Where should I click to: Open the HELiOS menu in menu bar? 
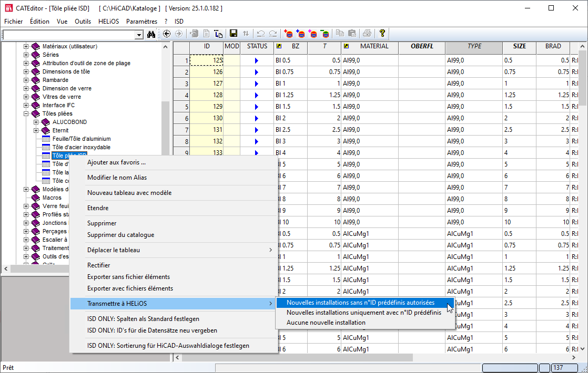(108, 22)
